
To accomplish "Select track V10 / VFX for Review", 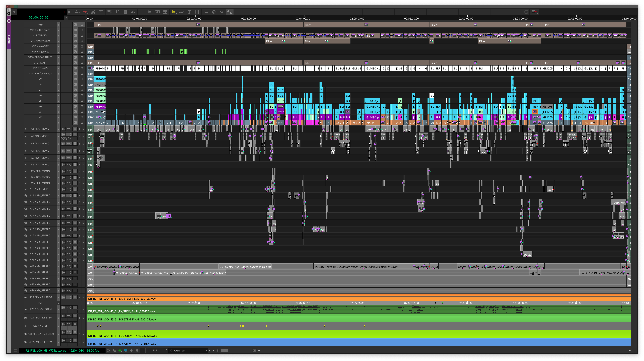I will 40,74.
